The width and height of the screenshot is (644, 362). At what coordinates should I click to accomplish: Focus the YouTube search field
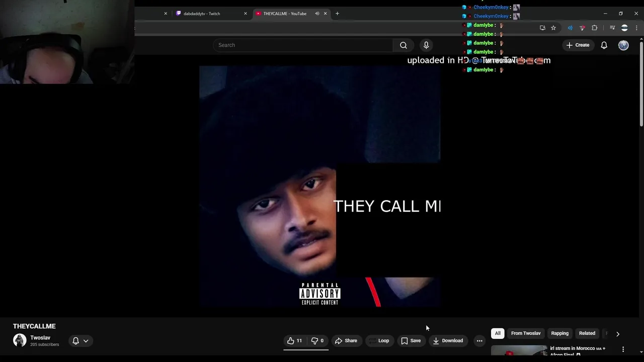pos(303,45)
